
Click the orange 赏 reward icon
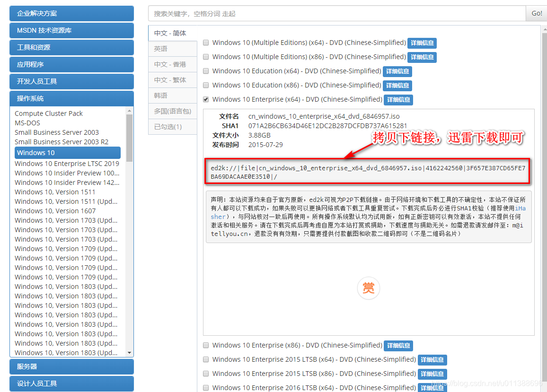(369, 288)
